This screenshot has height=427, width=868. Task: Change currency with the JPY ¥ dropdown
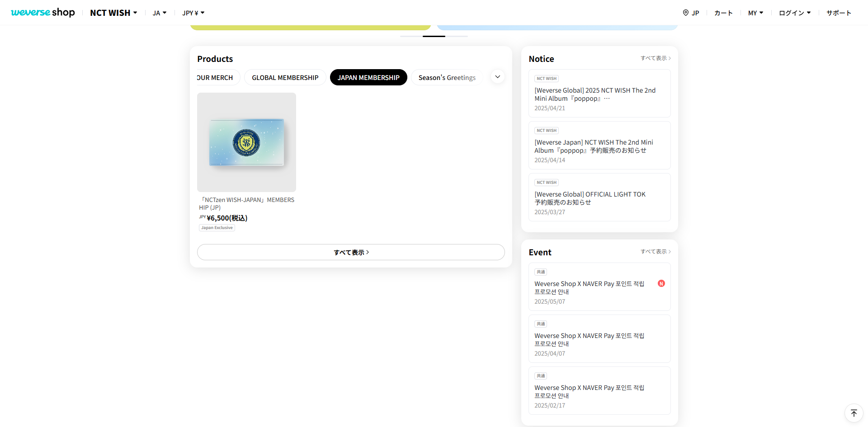point(193,13)
